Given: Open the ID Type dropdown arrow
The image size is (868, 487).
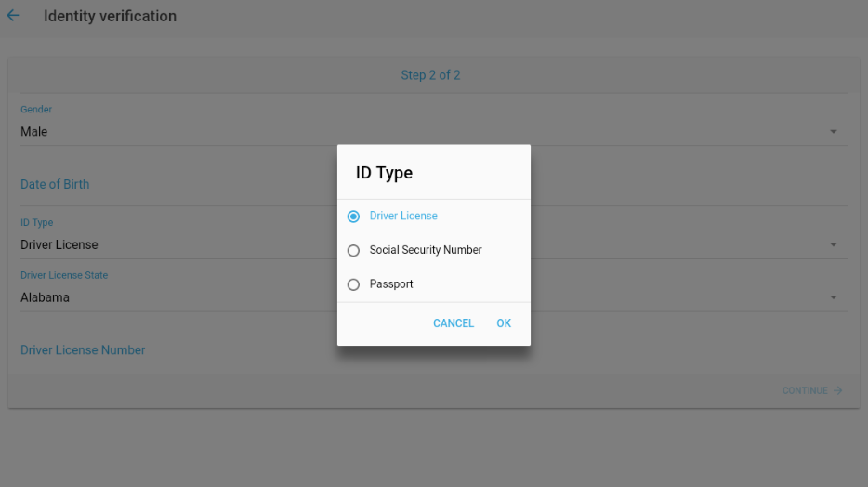Looking at the screenshot, I should 833,245.
